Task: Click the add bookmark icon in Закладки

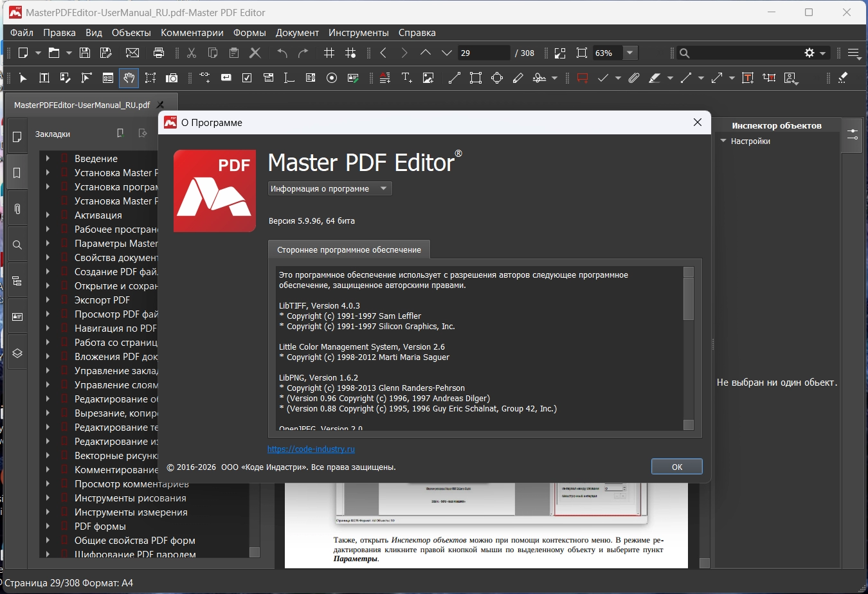Action: coord(120,133)
